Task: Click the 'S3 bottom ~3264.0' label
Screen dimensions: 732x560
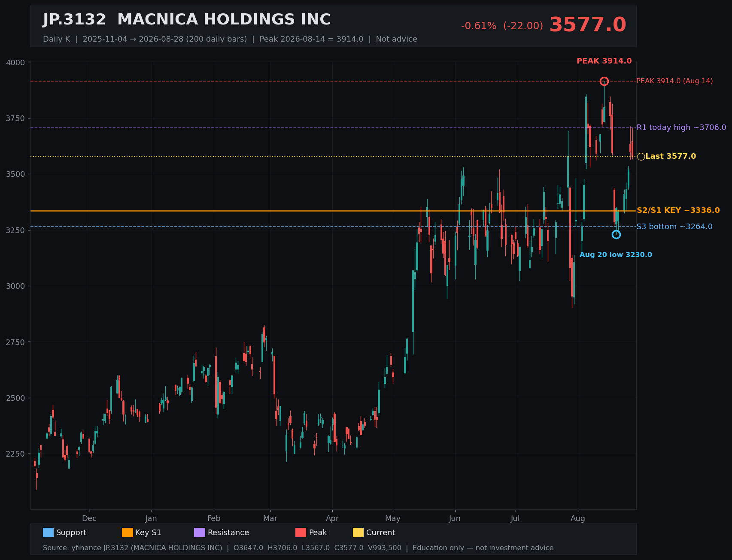Action: pos(674,227)
